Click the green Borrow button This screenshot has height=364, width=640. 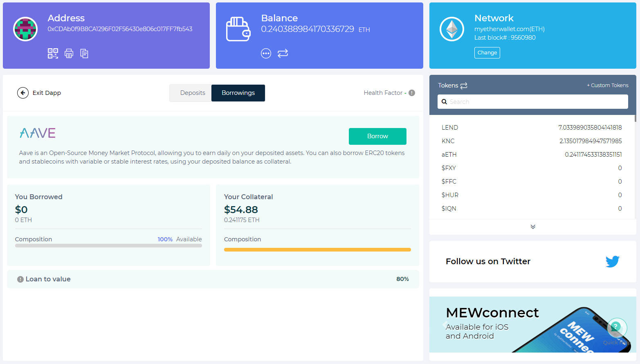[x=377, y=136]
